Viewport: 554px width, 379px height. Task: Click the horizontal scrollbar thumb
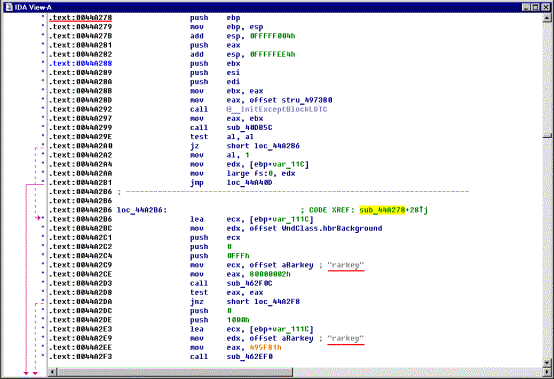pos(175,372)
